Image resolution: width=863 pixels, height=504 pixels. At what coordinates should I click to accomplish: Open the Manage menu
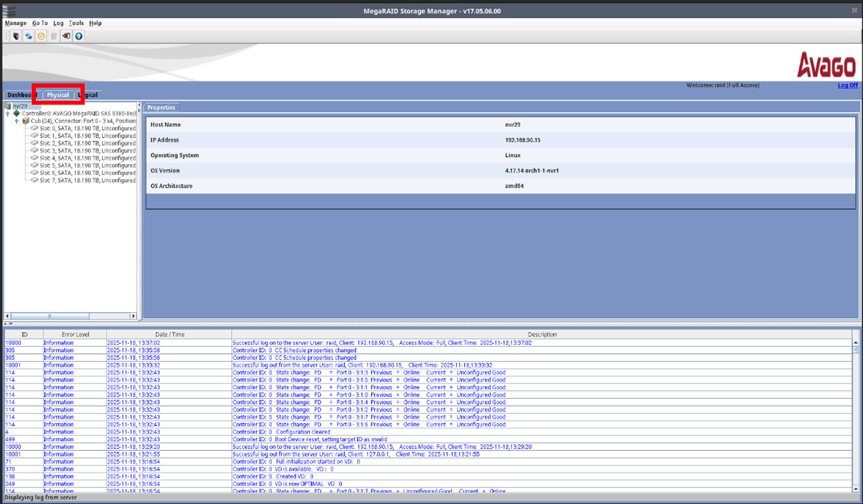coord(15,23)
